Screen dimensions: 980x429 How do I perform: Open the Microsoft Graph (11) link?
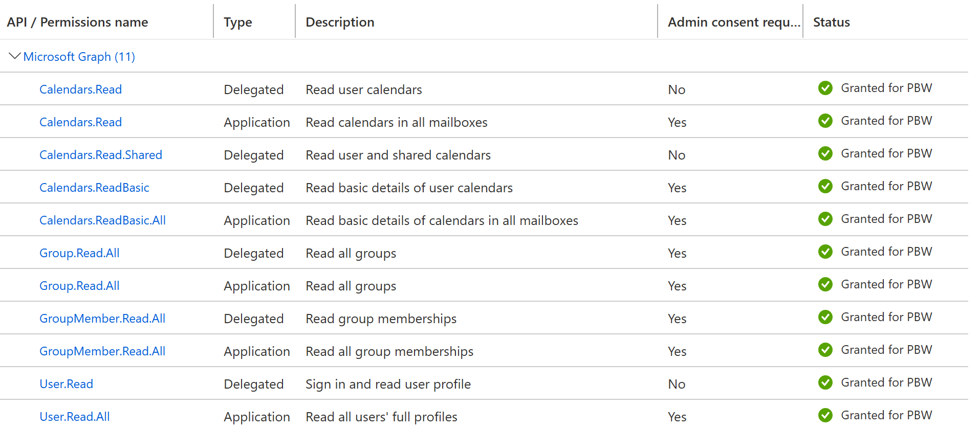point(79,57)
